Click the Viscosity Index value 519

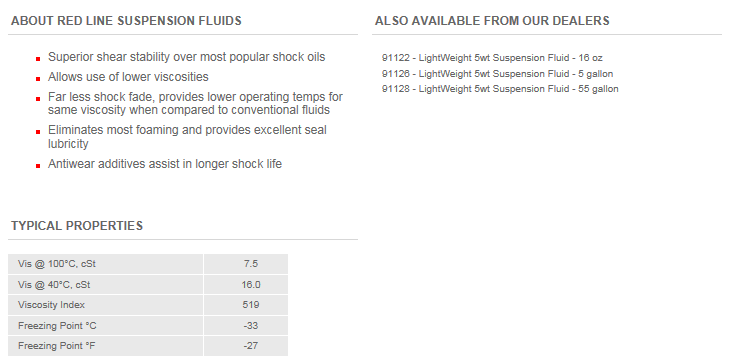click(251, 305)
